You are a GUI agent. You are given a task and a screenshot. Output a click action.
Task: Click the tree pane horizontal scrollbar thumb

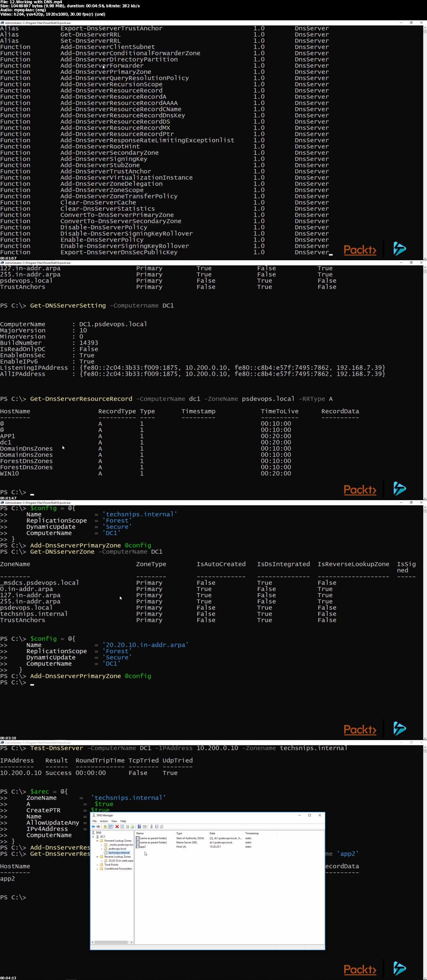pos(111,942)
